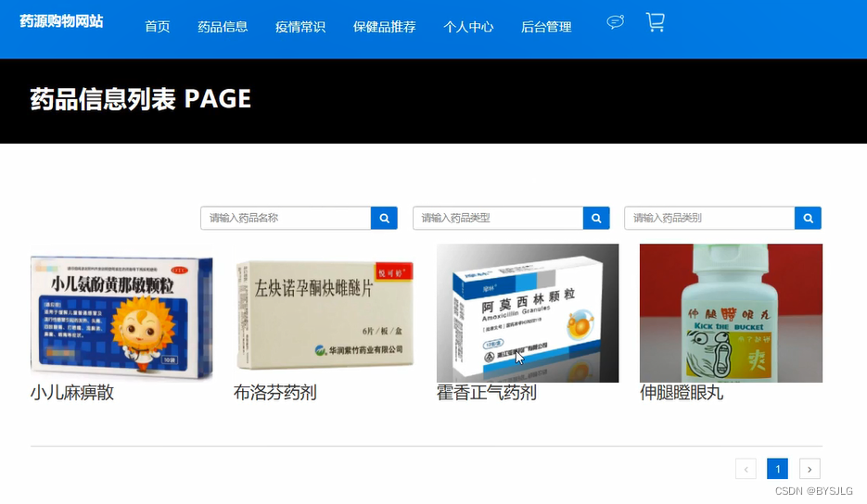The width and height of the screenshot is (867, 504).
Task: Open the 左炔诺孕酮炔雌醚片 product image
Action: pyautogui.click(x=325, y=315)
